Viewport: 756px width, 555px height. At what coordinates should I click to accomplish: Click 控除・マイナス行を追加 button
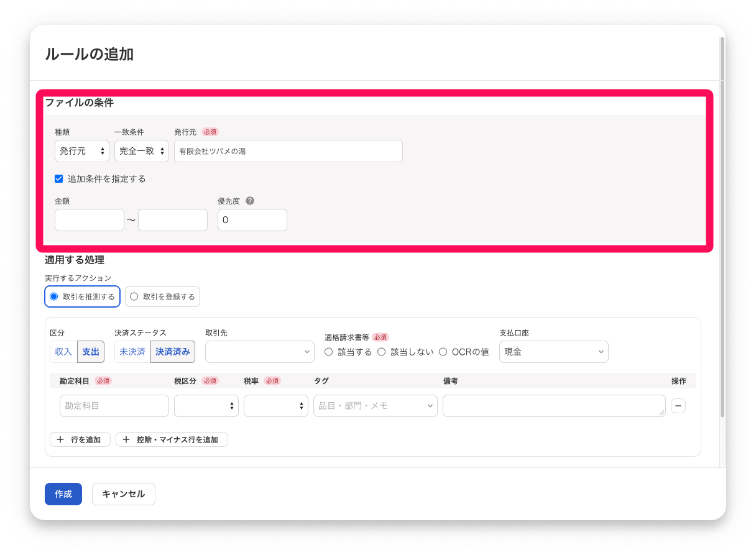coord(172,439)
